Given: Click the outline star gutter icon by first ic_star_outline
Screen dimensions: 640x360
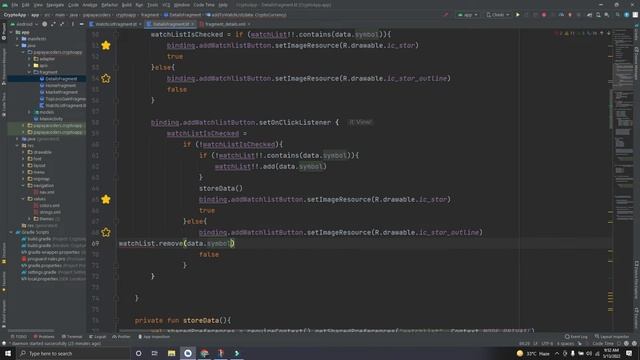Looking at the screenshot, I should click(x=106, y=78).
